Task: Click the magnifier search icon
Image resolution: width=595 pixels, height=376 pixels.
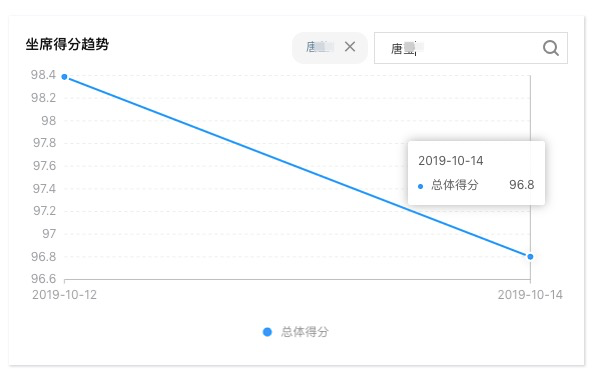Action: (x=551, y=48)
